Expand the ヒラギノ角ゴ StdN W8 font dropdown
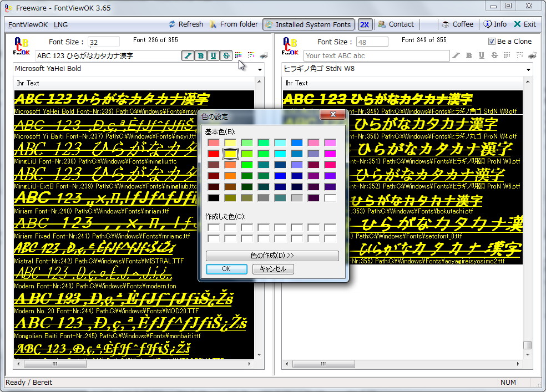This screenshot has width=546, height=392. point(529,69)
